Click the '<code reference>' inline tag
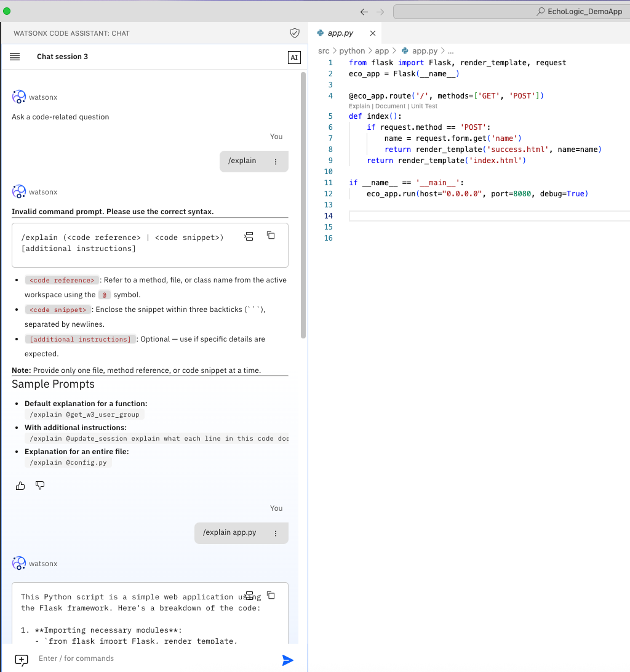Viewport: 630px width, 672px height. (x=62, y=280)
